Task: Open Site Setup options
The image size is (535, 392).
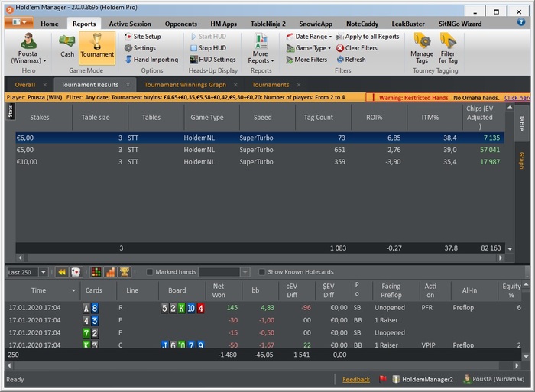Action: coord(143,37)
